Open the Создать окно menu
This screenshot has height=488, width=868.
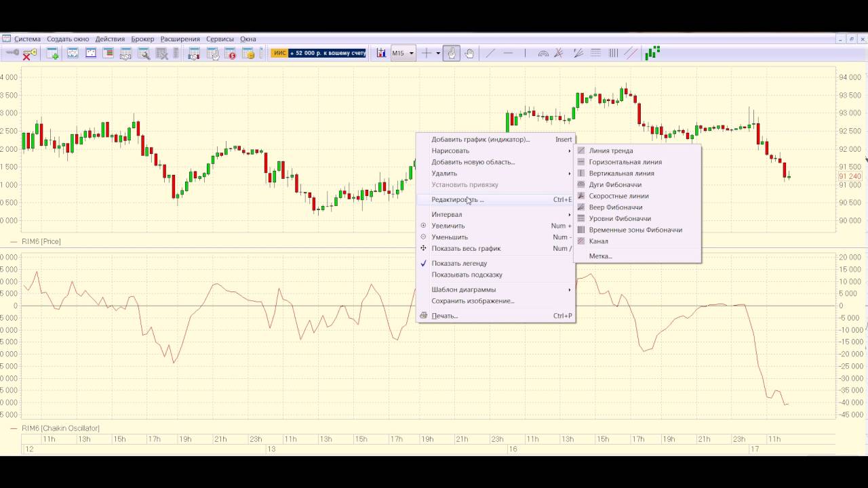(68, 39)
